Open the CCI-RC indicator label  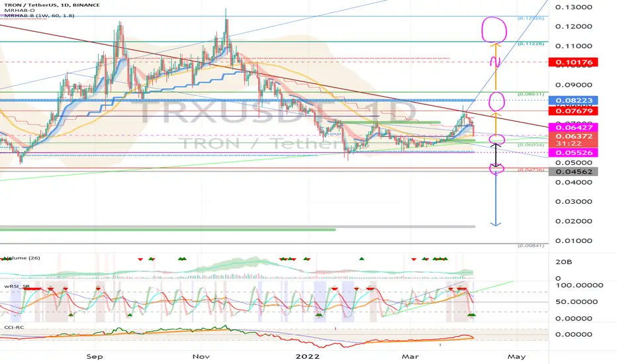click(x=14, y=328)
